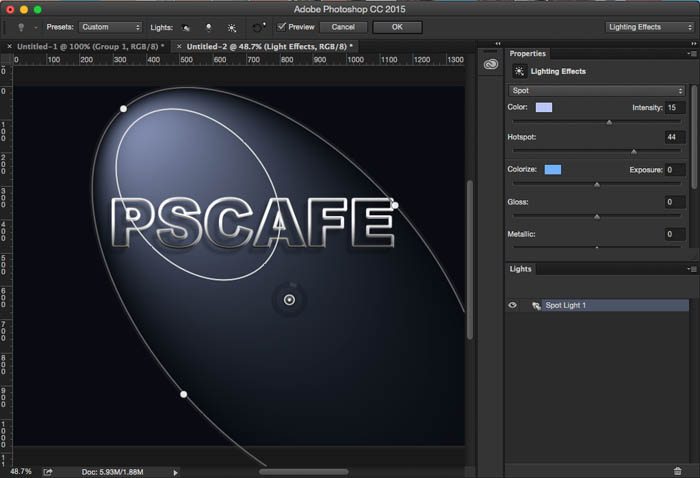This screenshot has width=700, height=478.
Task: Uncheck the Preview checkbox
Action: coord(281,27)
